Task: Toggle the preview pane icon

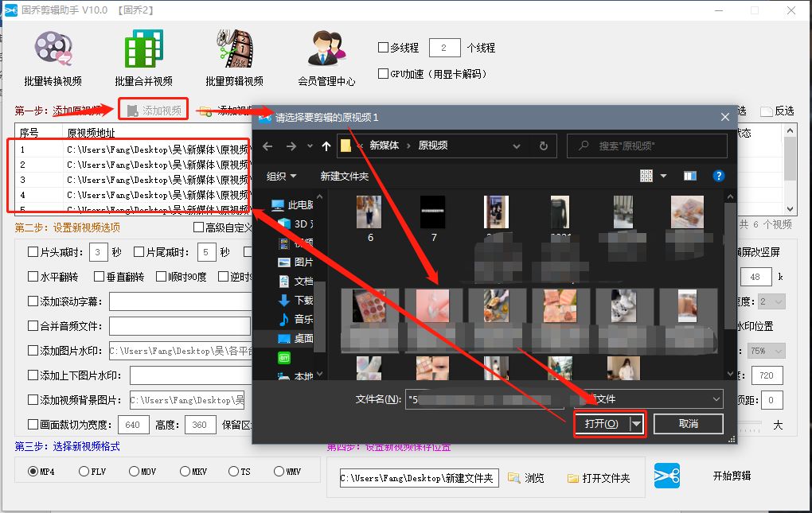Action: coord(689,176)
